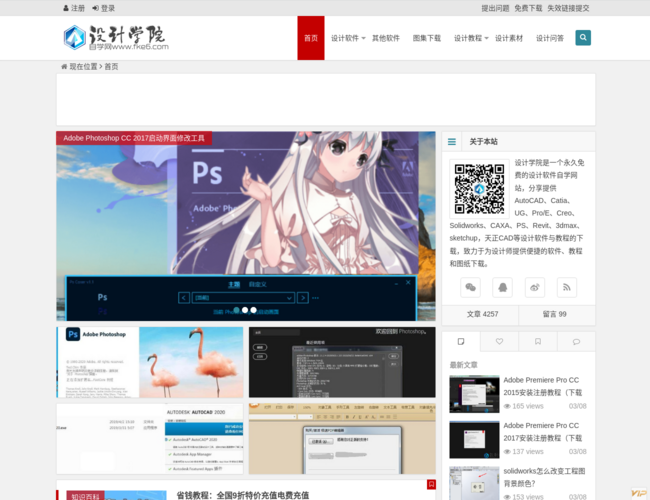Click the home icon in breadcrumb
650x500 pixels.
pos(64,67)
